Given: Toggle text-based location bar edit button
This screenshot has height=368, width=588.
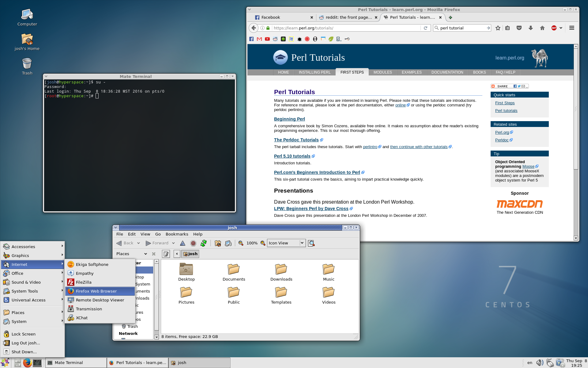Looking at the screenshot, I should coord(166,254).
